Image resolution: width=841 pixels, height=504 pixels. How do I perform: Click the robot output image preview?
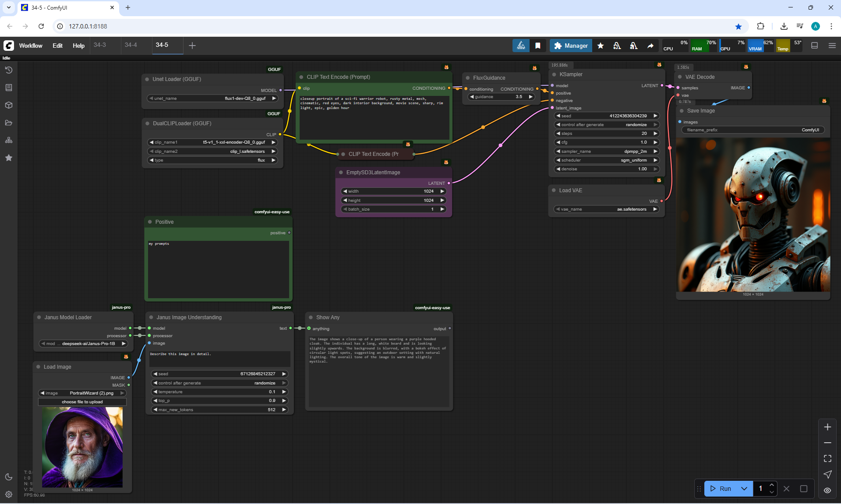(753, 215)
